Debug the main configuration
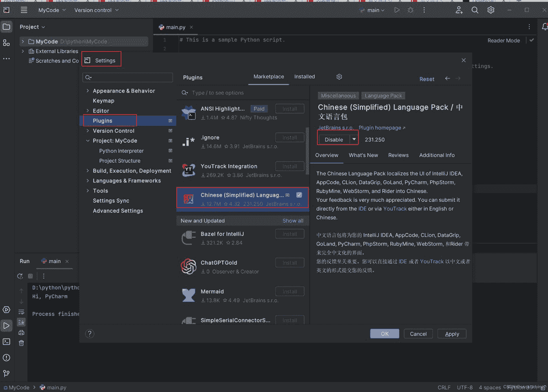Viewport: 548px width, 392px height. [x=411, y=10]
